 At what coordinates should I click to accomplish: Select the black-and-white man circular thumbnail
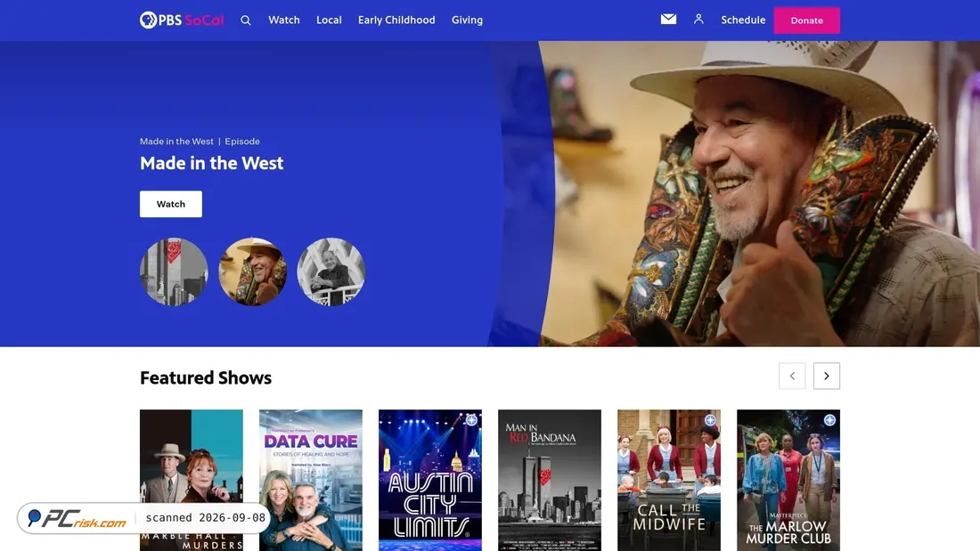[331, 271]
